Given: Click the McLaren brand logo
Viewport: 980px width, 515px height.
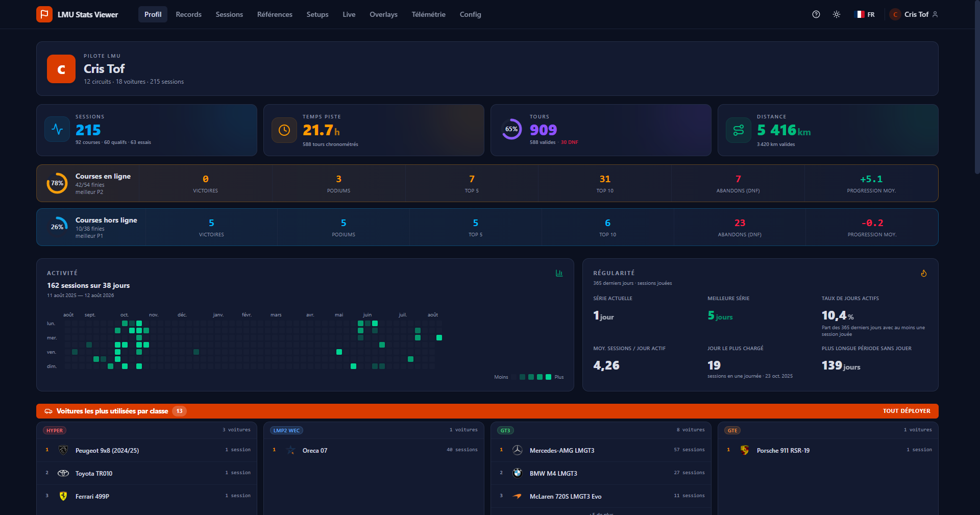Looking at the screenshot, I should [x=518, y=496].
